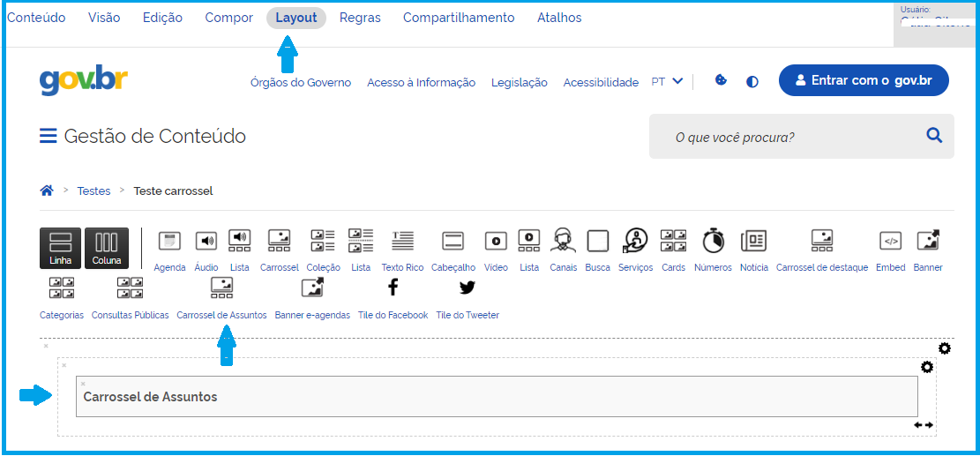Pick the Texto Rico tile icon
980x456 pixels.
click(x=402, y=241)
